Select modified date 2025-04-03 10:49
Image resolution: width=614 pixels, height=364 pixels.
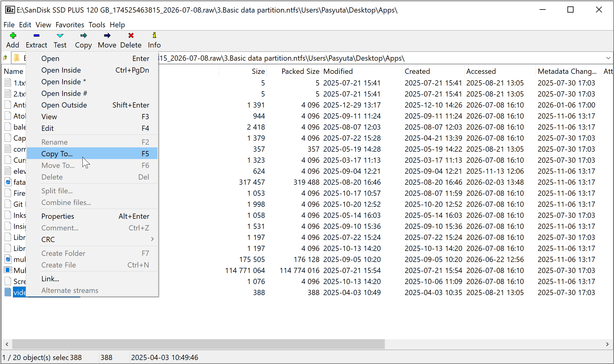coord(352,292)
